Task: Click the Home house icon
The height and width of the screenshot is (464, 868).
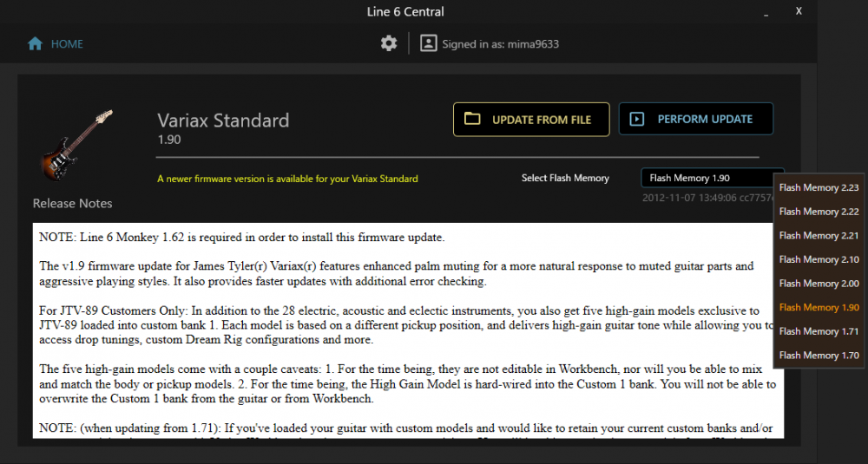Action: tap(35, 43)
